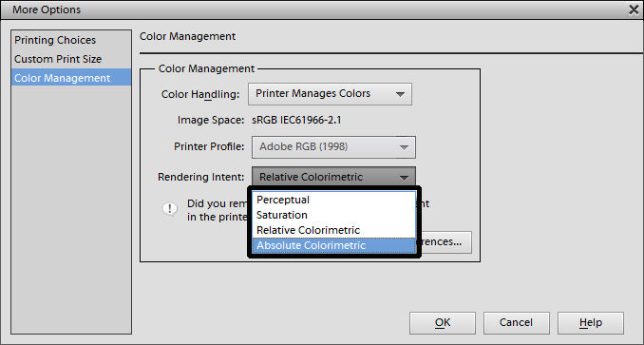Expand the Printer Profile Adobe RGB dropdown
Viewport: 644px width, 345px height.
tap(333, 147)
